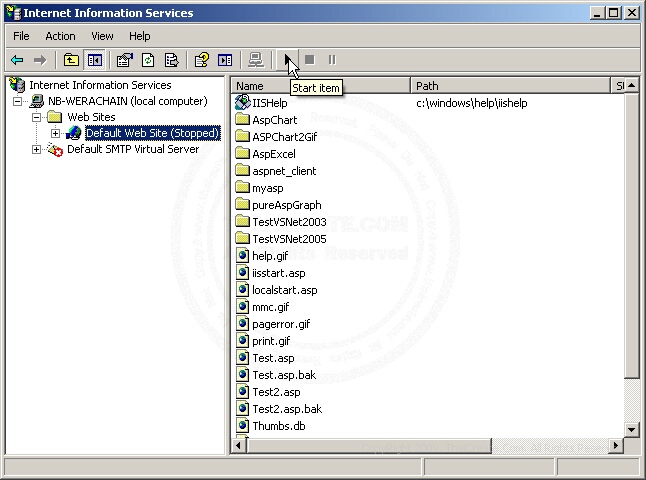Screen dimensions: 646x480
Task: Expand the Default Web Site (Stopped) node
Action: tap(55, 133)
